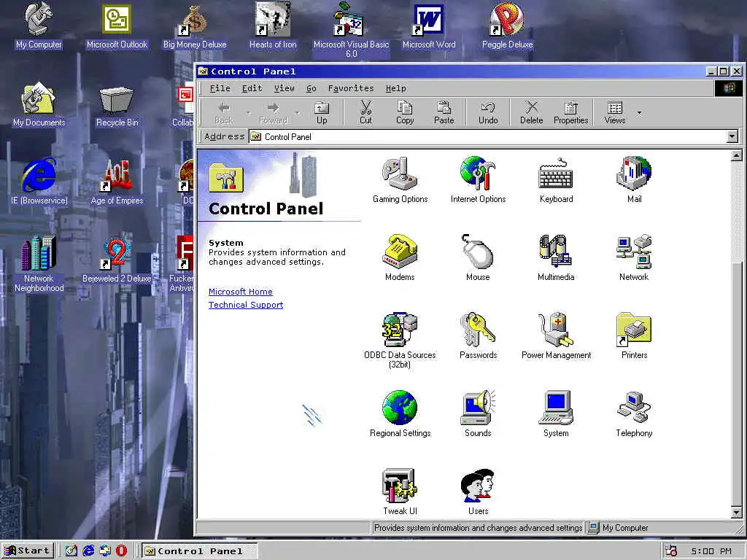Open the Edit menu
747x560 pixels.
pyautogui.click(x=252, y=88)
